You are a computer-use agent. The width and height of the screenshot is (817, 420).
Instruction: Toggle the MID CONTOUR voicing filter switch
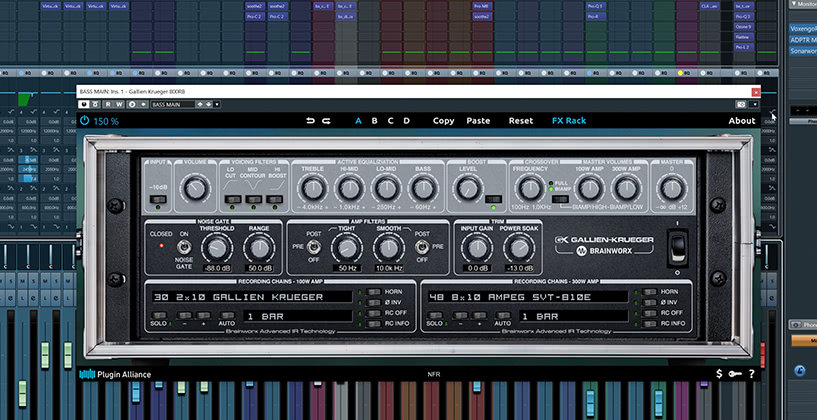coord(253,199)
